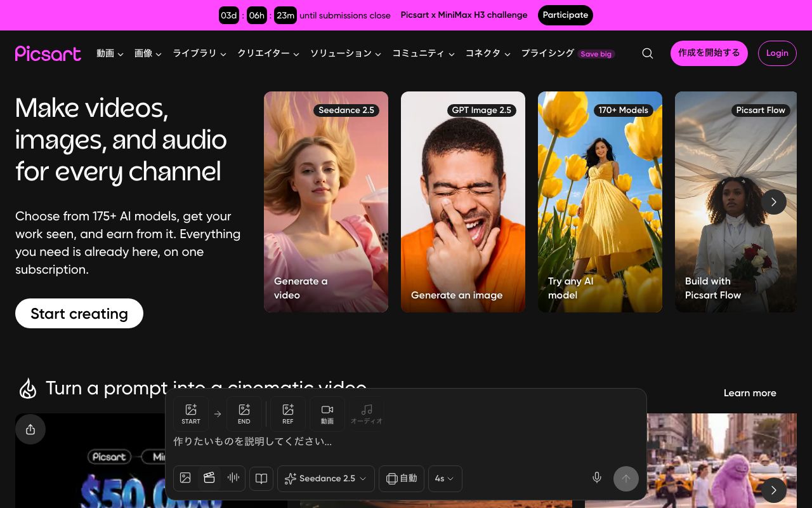Screen dimensions: 812x508
Task: Open the Picsart Flow card
Action: (x=736, y=202)
